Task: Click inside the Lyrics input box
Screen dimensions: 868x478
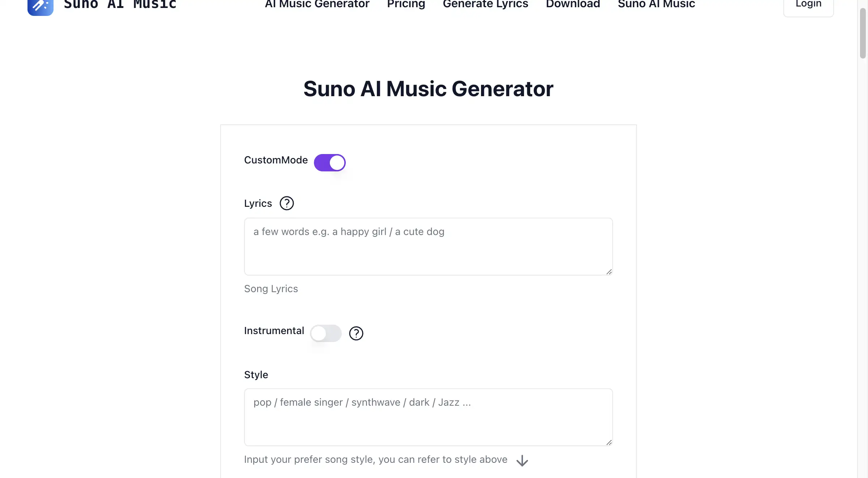Action: pyautogui.click(x=428, y=246)
